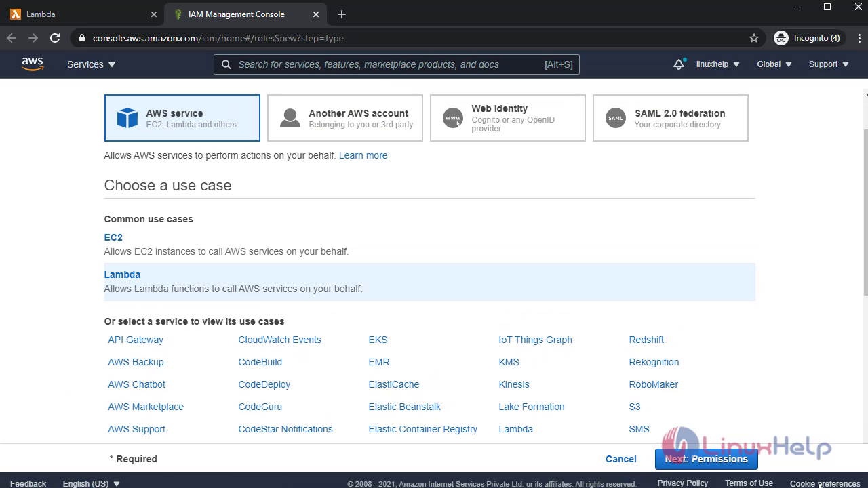Select ElastiCache service
This screenshot has height=488, width=868.
pos(394,384)
